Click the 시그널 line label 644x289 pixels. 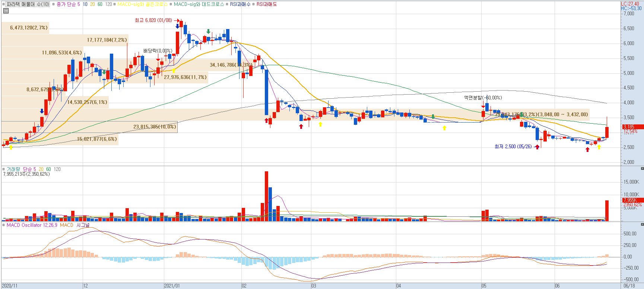pos(83,225)
